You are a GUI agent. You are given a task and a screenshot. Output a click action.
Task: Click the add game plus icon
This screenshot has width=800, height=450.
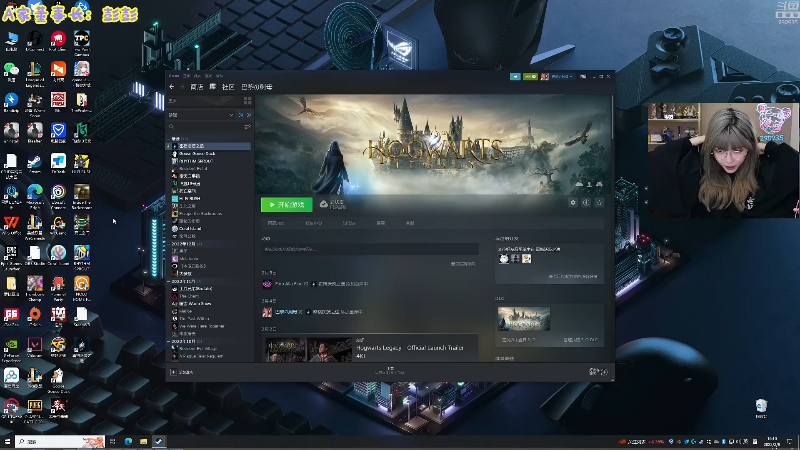pyautogui.click(x=173, y=372)
